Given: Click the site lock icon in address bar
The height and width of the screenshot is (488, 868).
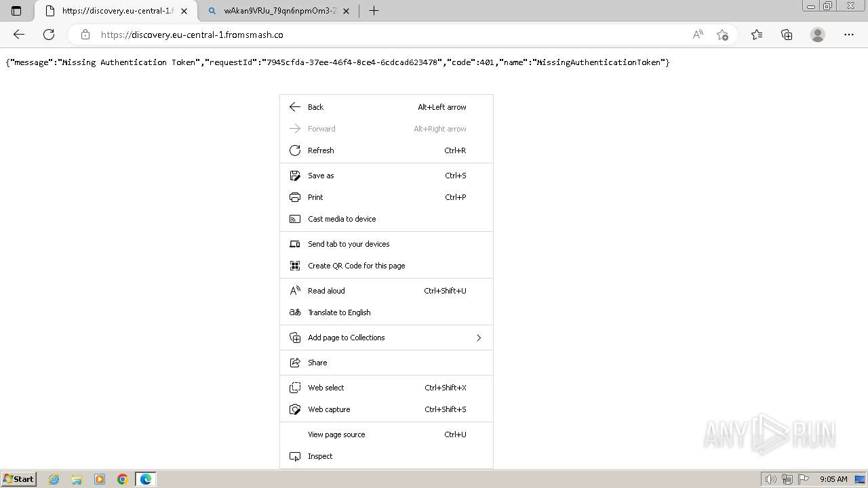Looking at the screenshot, I should coord(85,35).
